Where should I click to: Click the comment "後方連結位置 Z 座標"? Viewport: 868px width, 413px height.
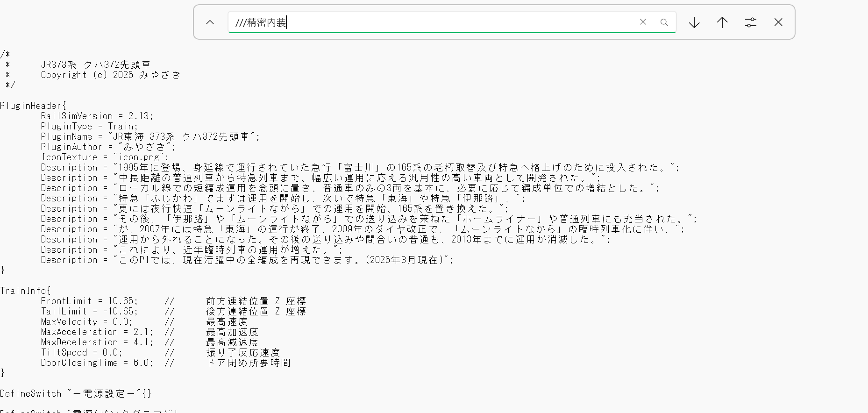[256, 311]
